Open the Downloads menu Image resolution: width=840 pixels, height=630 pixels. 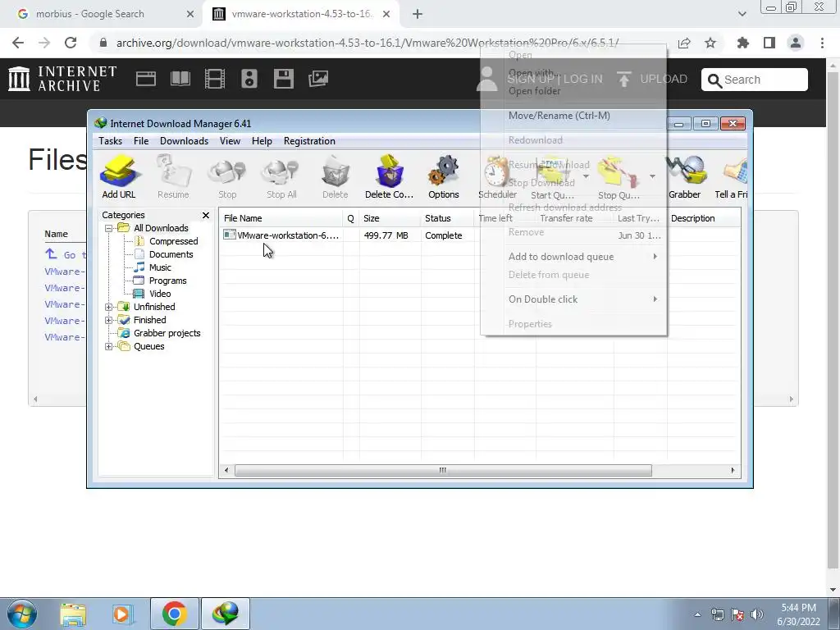185,141
